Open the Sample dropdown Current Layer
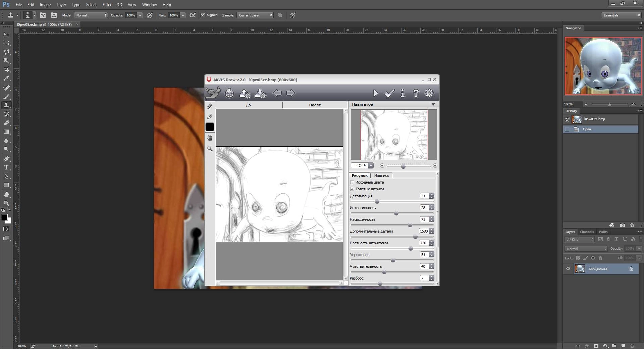This screenshot has width=644, height=349. coord(255,15)
